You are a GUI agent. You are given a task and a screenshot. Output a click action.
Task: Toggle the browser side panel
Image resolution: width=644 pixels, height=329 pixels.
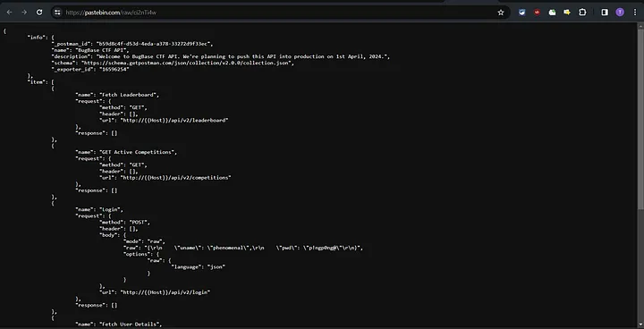tap(605, 13)
